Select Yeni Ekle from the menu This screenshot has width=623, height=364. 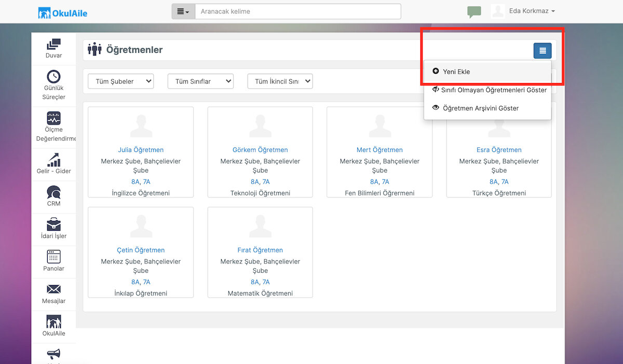coord(487,72)
